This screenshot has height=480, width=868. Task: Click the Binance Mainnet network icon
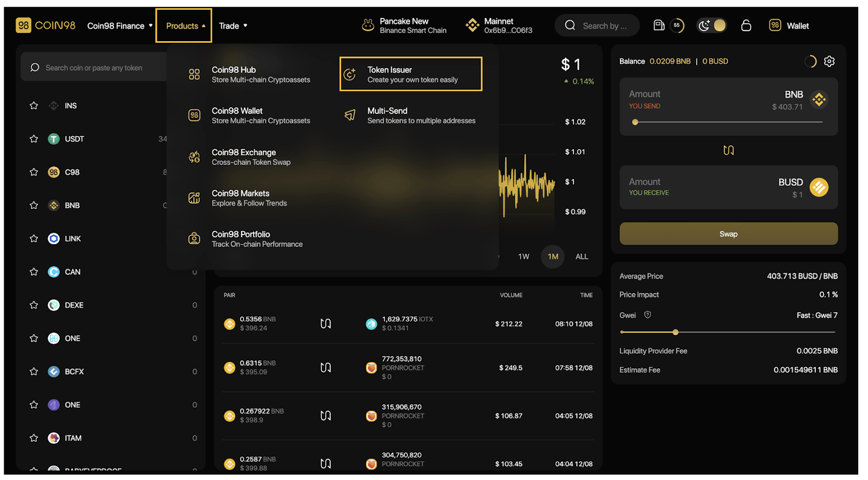click(x=473, y=25)
